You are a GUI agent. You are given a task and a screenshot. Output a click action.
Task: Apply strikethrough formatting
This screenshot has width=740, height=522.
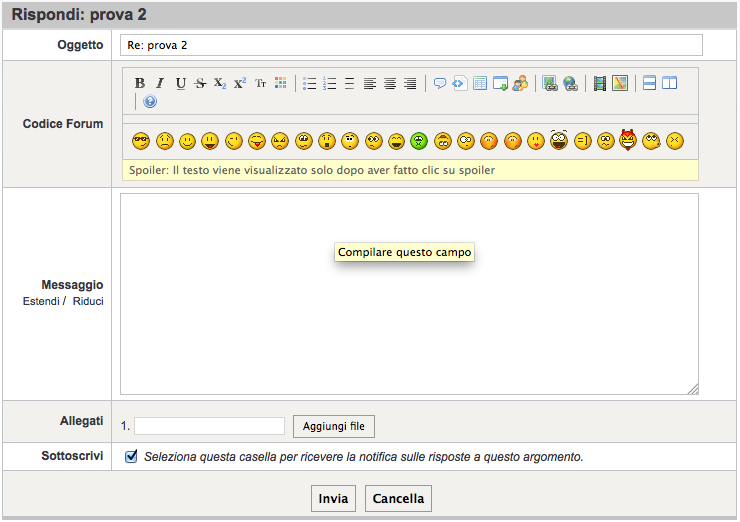(x=200, y=84)
